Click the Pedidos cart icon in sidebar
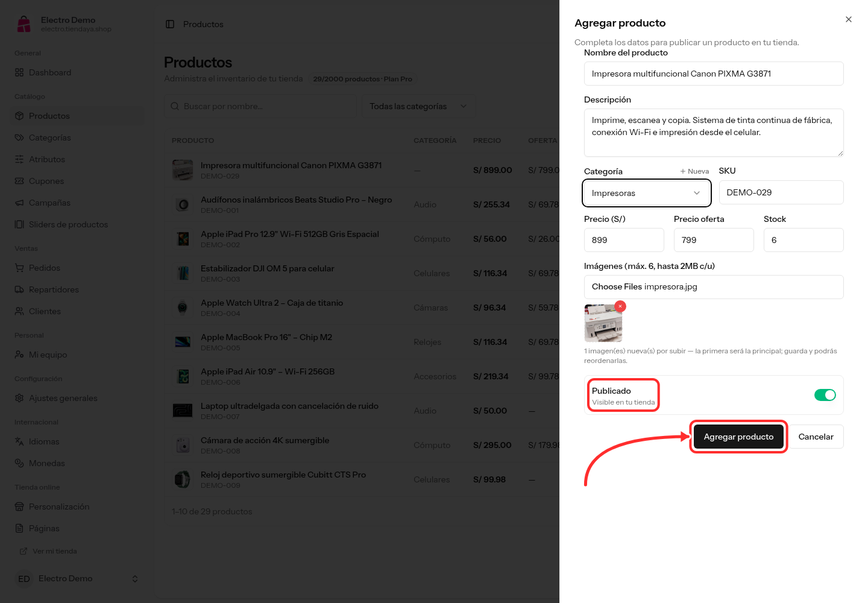Screen dimensions: 868x603 [x=19, y=268]
